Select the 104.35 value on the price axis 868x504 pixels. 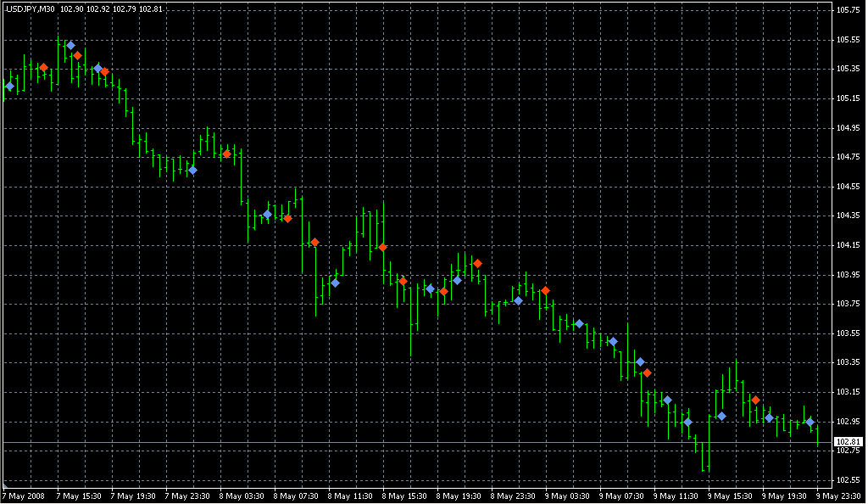coord(847,216)
